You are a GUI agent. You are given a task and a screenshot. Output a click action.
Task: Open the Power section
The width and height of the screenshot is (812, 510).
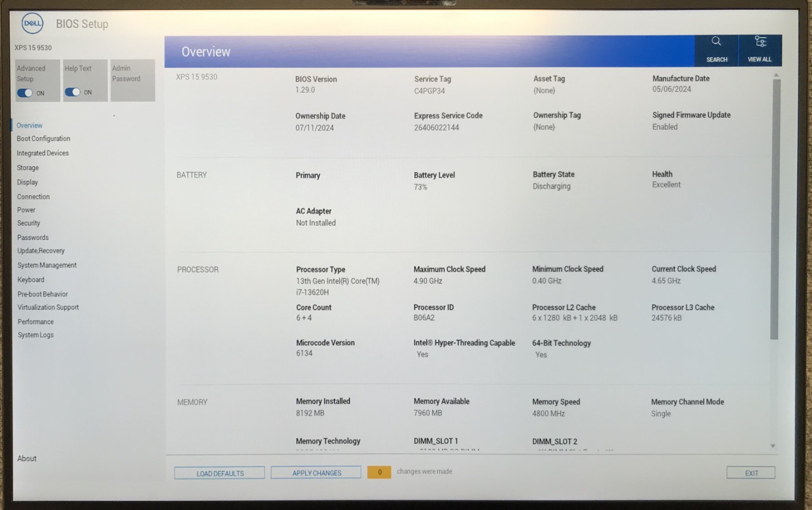[26, 210]
